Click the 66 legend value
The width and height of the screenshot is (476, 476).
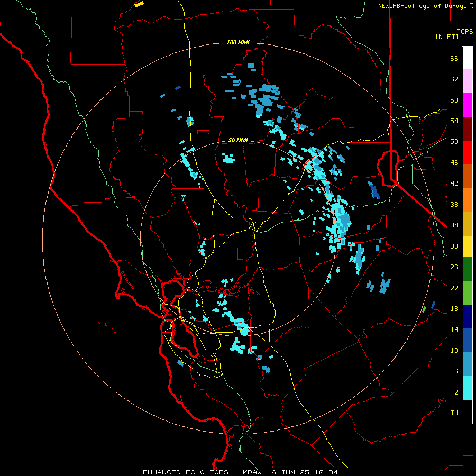[454, 59]
